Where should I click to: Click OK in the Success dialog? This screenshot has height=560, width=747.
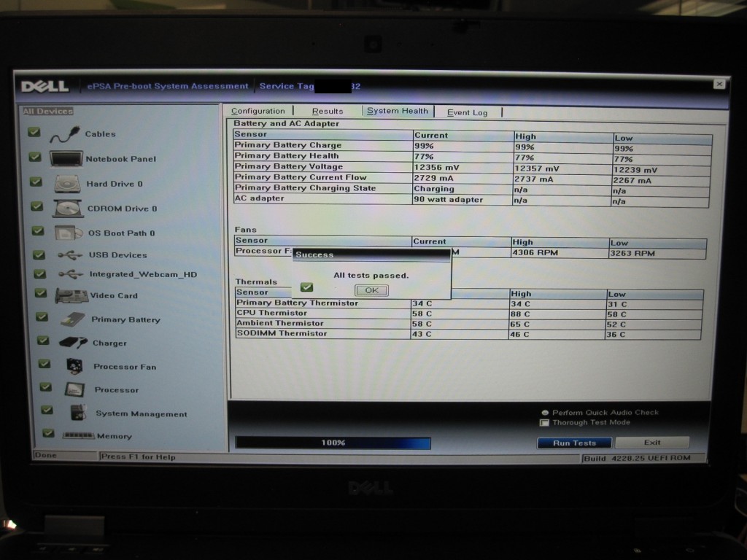click(x=371, y=290)
